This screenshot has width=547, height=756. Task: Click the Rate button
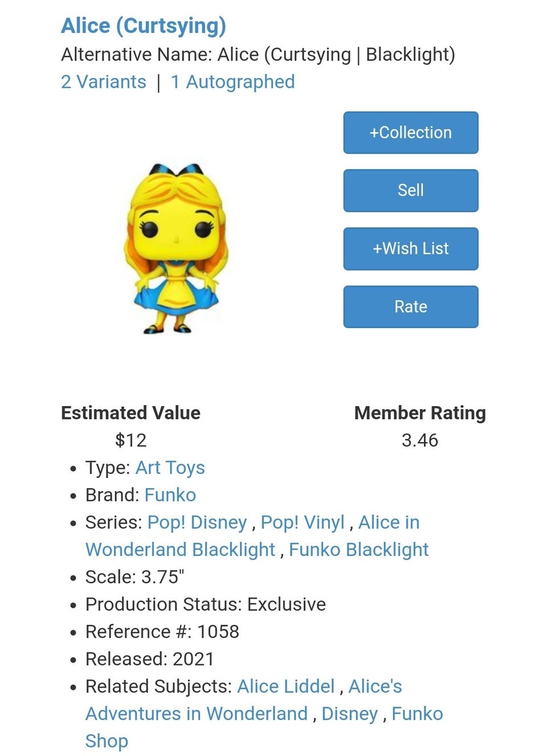(411, 307)
